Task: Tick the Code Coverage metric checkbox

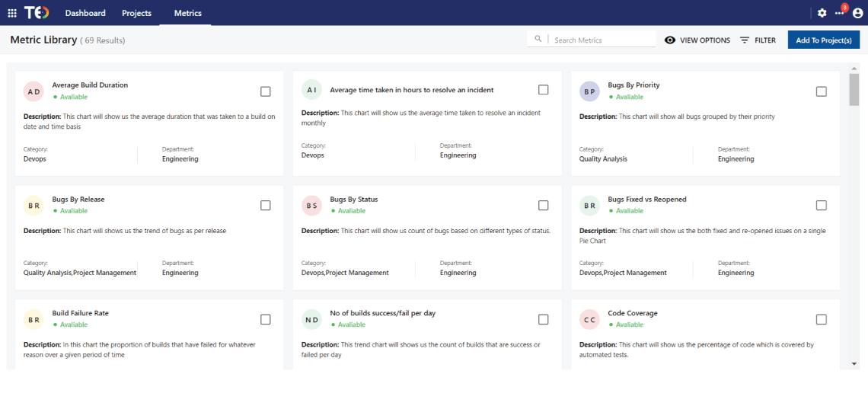Action: (822, 320)
